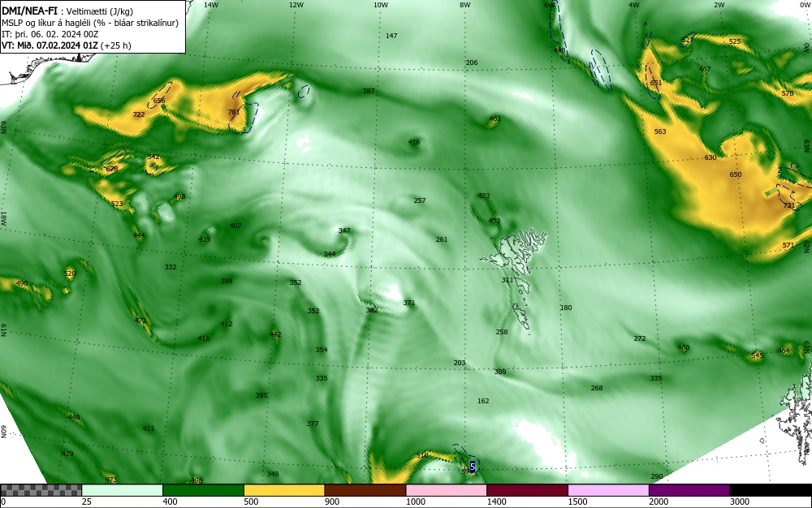Click the 147 value at the top of the map
The height and width of the screenshot is (508, 812).
click(x=391, y=36)
